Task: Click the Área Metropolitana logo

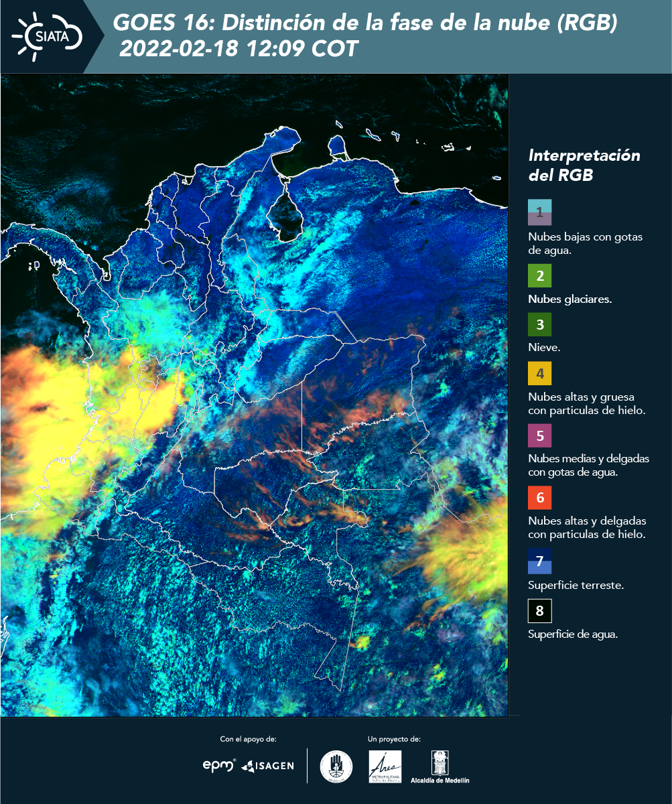Action: (x=385, y=766)
